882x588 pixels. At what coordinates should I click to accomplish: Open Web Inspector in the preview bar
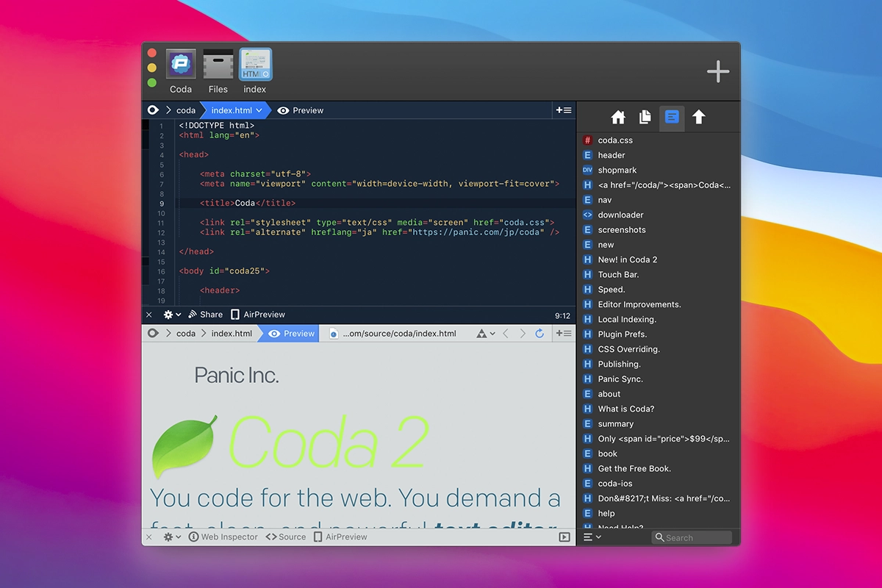point(223,537)
